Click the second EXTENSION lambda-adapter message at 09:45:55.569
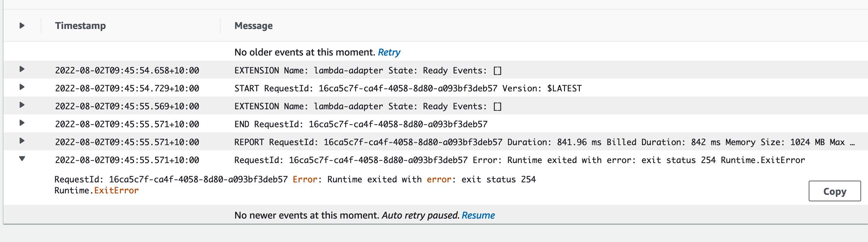This screenshot has width=868, height=242. coord(368,107)
